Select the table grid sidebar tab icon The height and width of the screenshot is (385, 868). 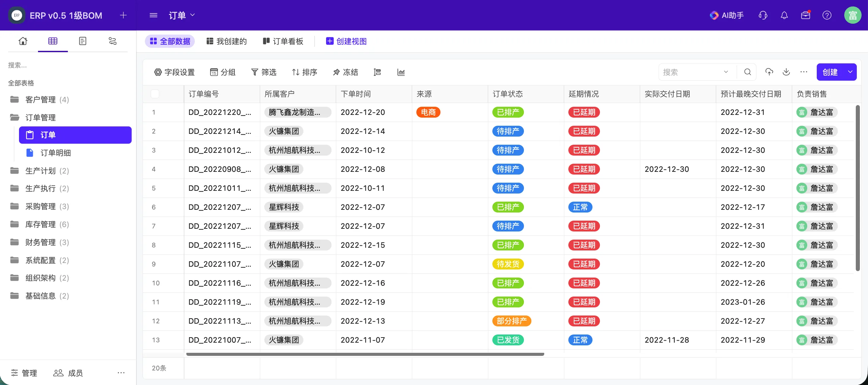pyautogui.click(x=53, y=41)
